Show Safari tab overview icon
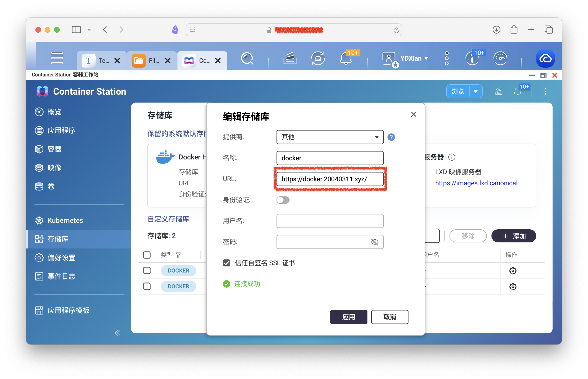588x379 pixels. click(549, 30)
